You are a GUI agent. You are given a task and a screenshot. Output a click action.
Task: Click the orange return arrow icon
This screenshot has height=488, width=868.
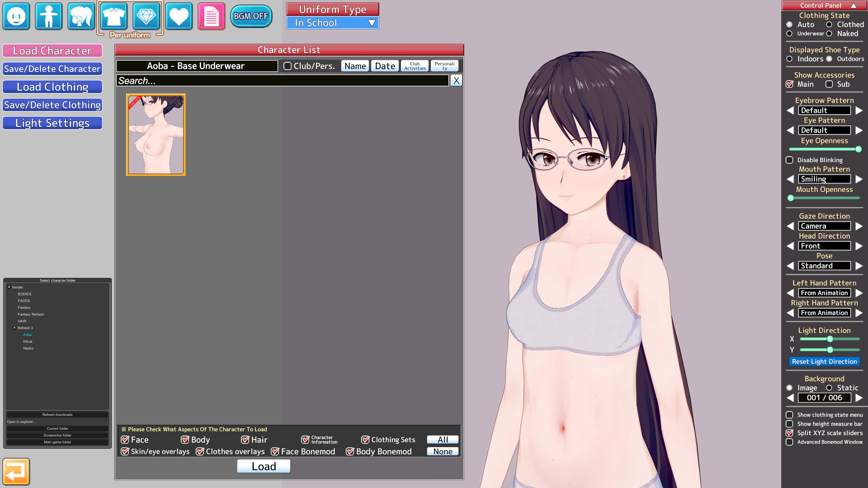click(x=16, y=471)
